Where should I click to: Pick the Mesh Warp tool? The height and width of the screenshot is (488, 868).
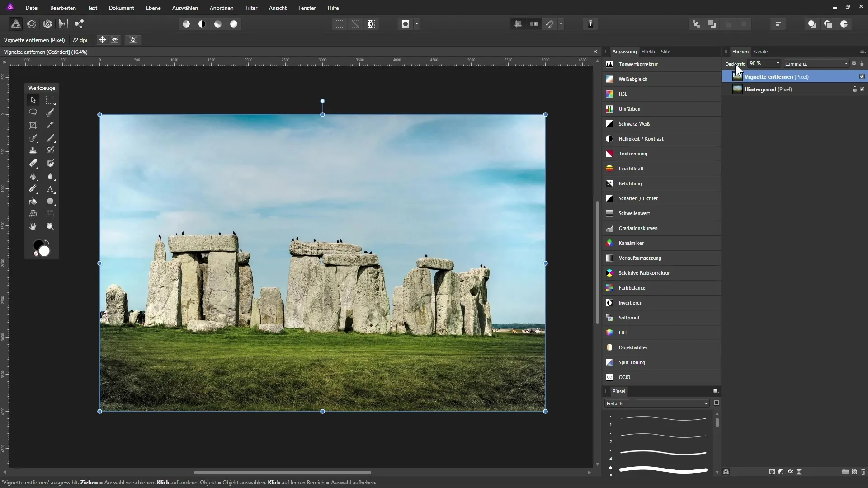[33, 214]
